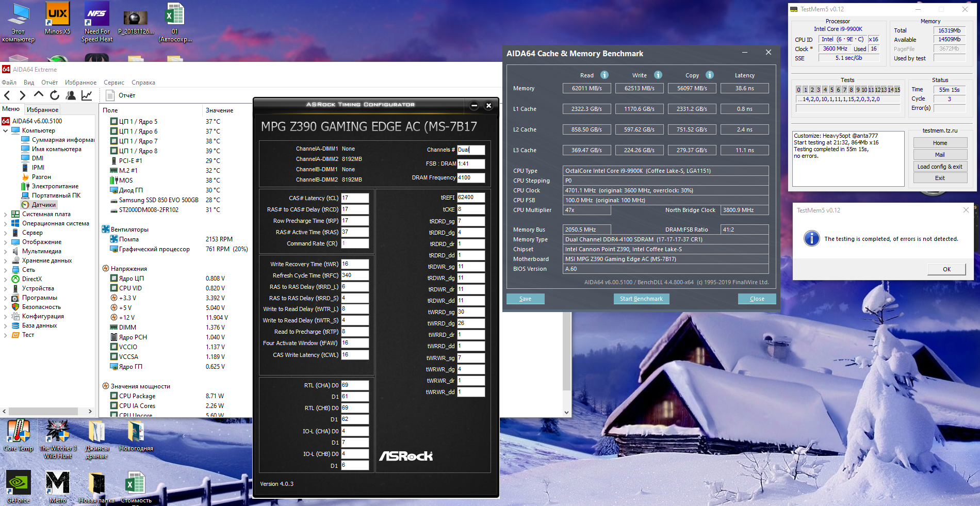This screenshot has height=506, width=980.
Task: Refresh the AIDA64 sensor page
Action: point(55,95)
